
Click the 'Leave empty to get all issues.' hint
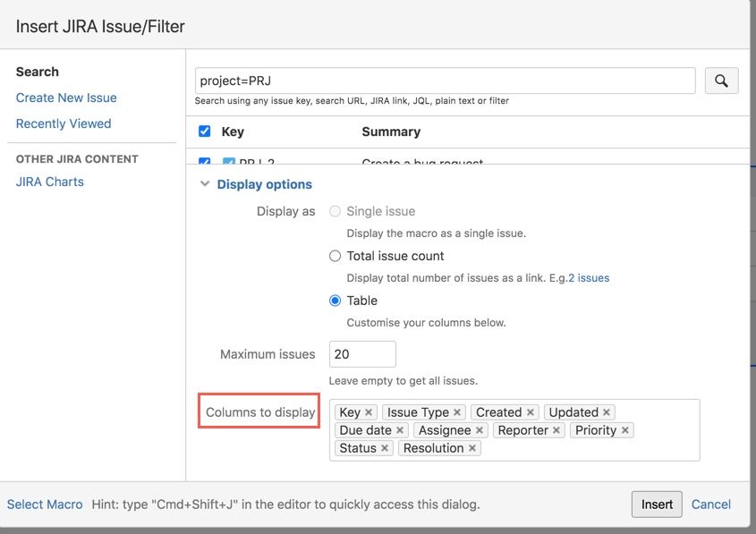pyautogui.click(x=403, y=381)
